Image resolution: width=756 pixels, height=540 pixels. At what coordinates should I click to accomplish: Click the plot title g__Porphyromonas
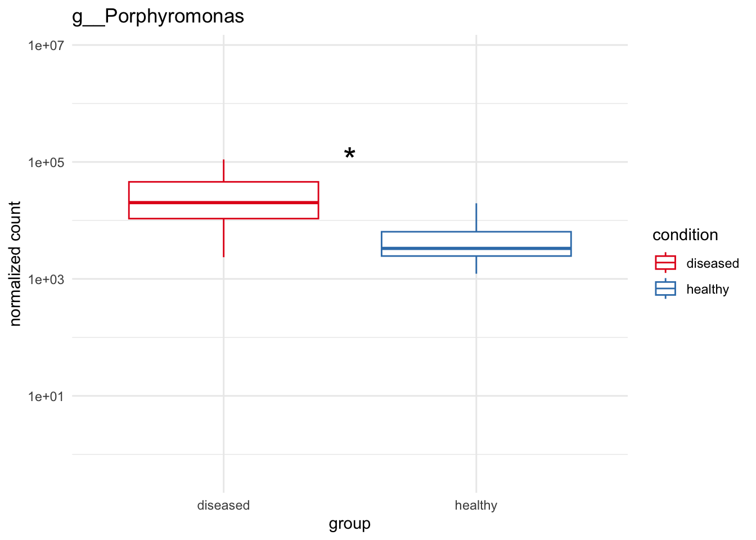pos(158,16)
